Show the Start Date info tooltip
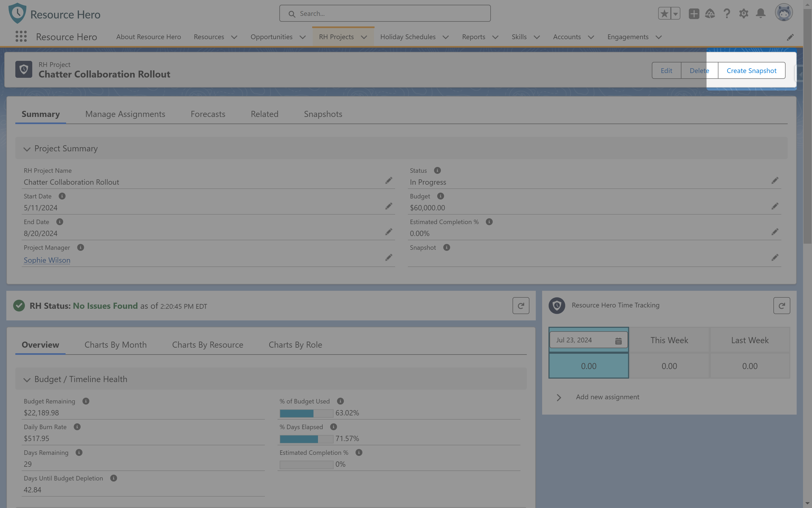The image size is (812, 508). [62, 196]
